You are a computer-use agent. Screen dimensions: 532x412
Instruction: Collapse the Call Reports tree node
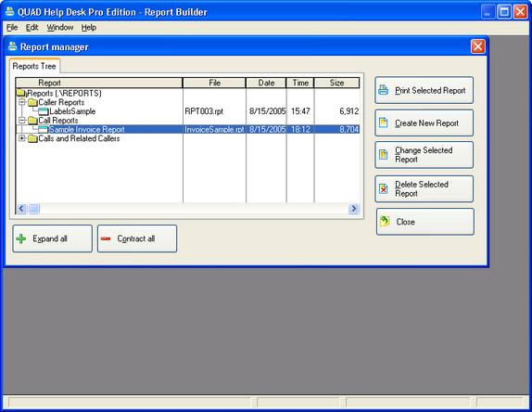pos(22,121)
